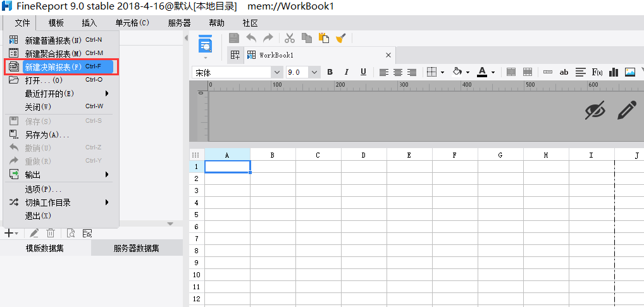644x307 pixels.
Task: Open the 服务器 menu
Action: [x=179, y=23]
